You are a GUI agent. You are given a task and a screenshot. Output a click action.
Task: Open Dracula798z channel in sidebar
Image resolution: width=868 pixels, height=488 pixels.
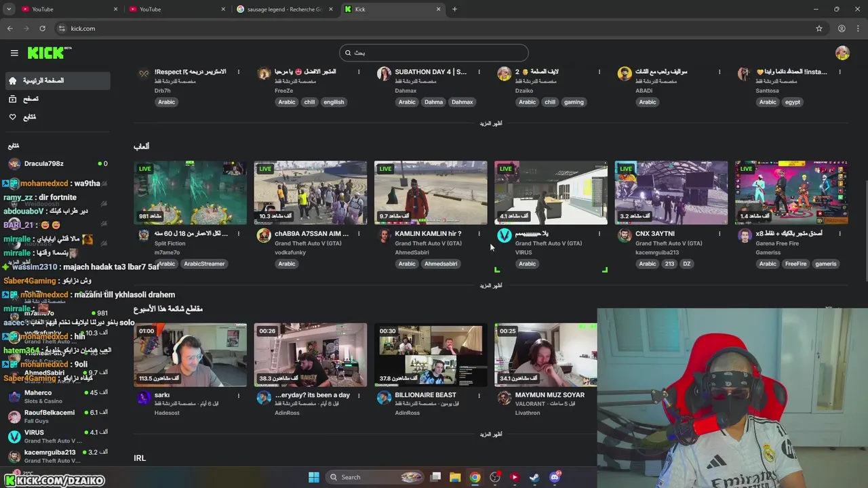coord(58,163)
